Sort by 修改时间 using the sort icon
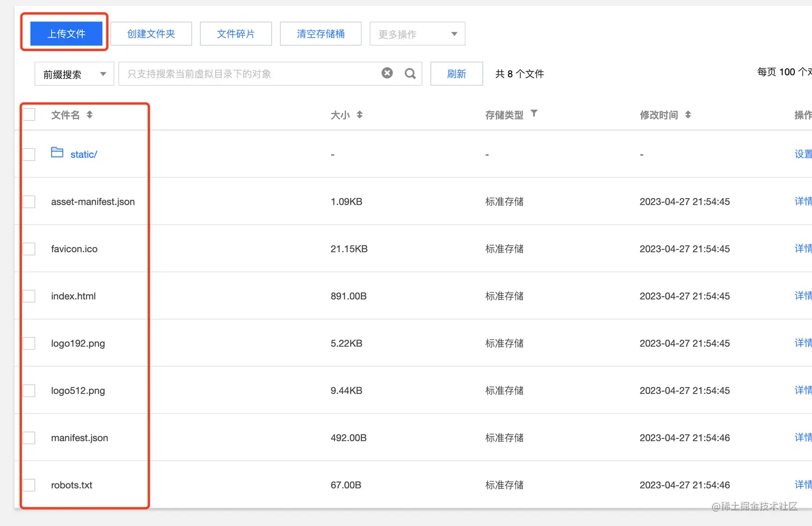The image size is (812, 526). click(688, 114)
